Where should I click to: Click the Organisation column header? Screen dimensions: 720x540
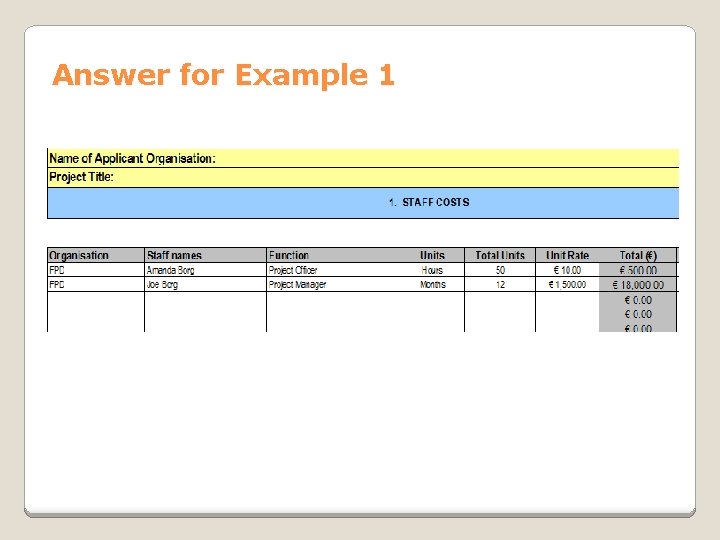(x=96, y=255)
